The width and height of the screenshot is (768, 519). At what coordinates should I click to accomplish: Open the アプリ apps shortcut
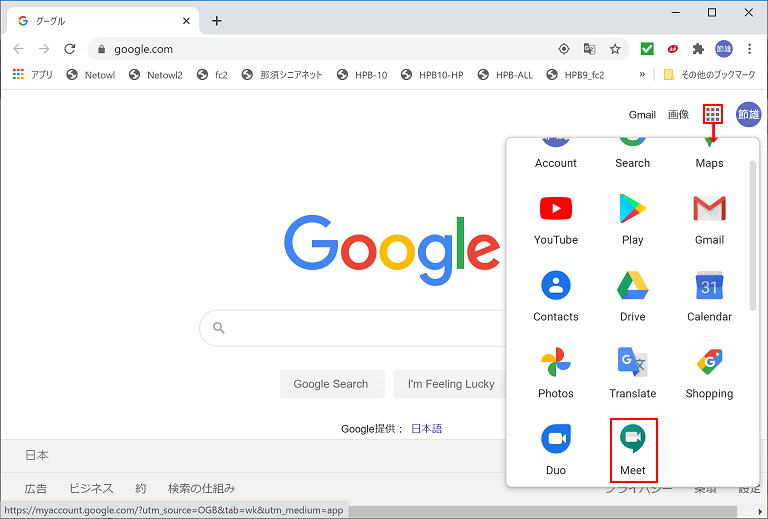click(33, 74)
